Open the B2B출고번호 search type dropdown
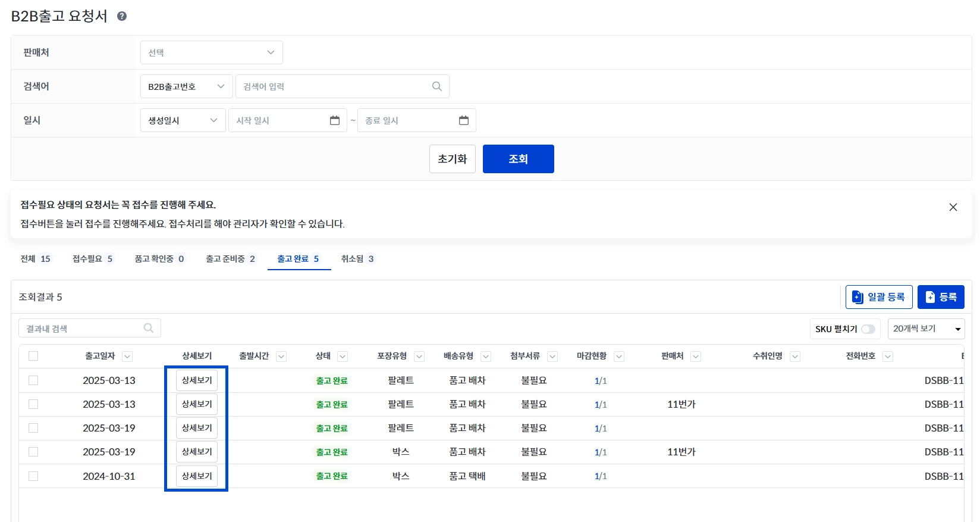This screenshot has height=522, width=980. 186,86
